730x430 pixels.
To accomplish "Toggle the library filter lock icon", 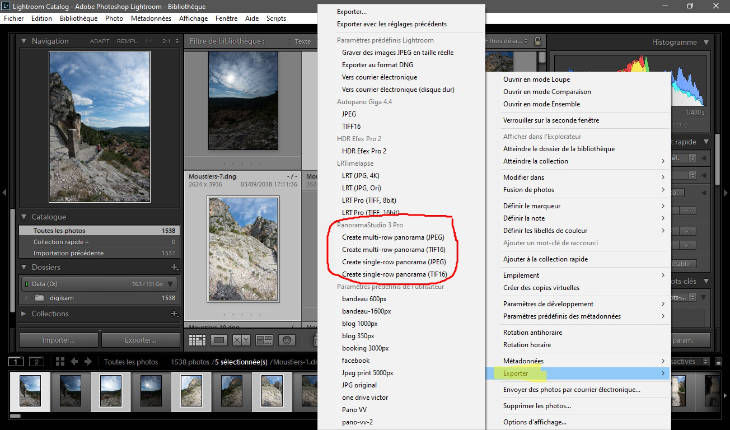I will click(538, 41).
